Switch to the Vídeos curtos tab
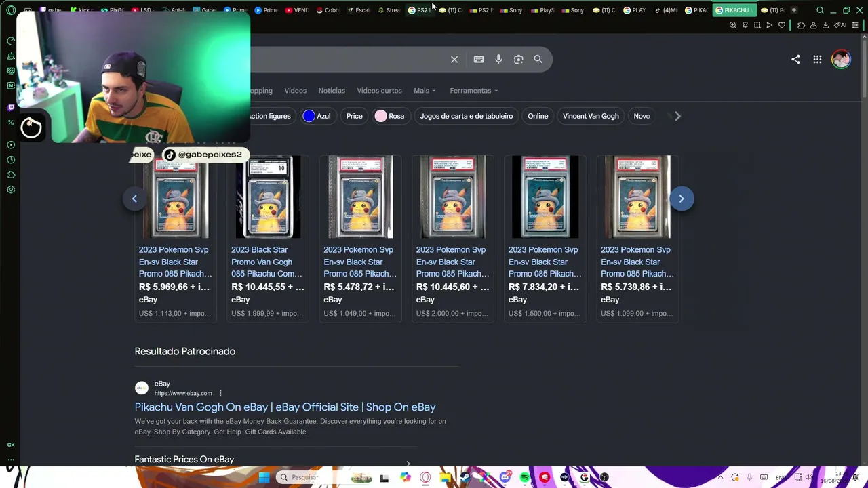Viewport: 868px width, 488px height. click(x=379, y=91)
